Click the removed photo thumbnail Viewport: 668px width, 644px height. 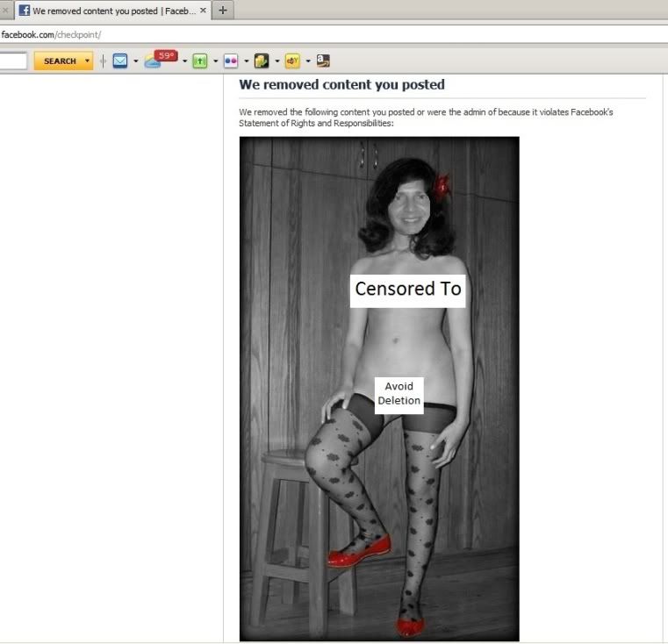tap(379, 389)
